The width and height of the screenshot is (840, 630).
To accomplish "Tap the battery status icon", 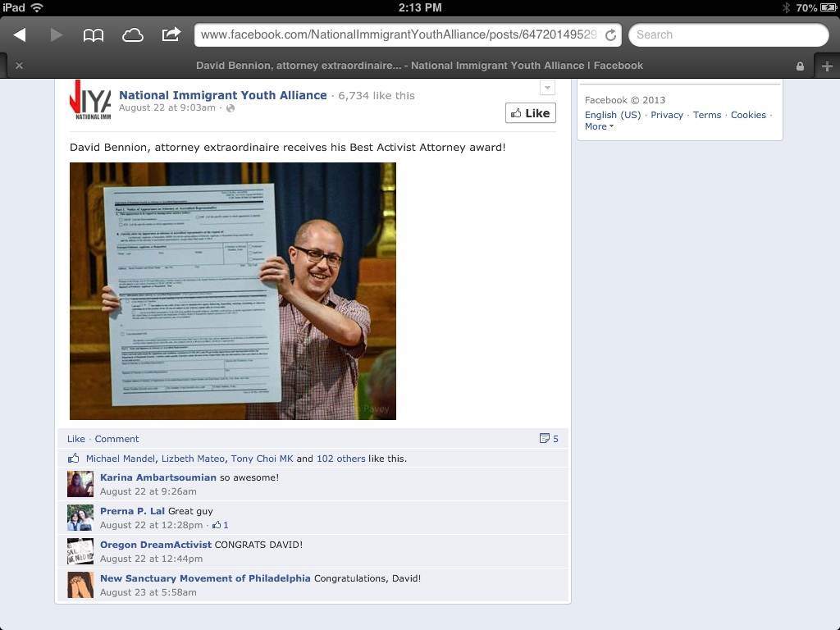I will [x=829, y=7].
